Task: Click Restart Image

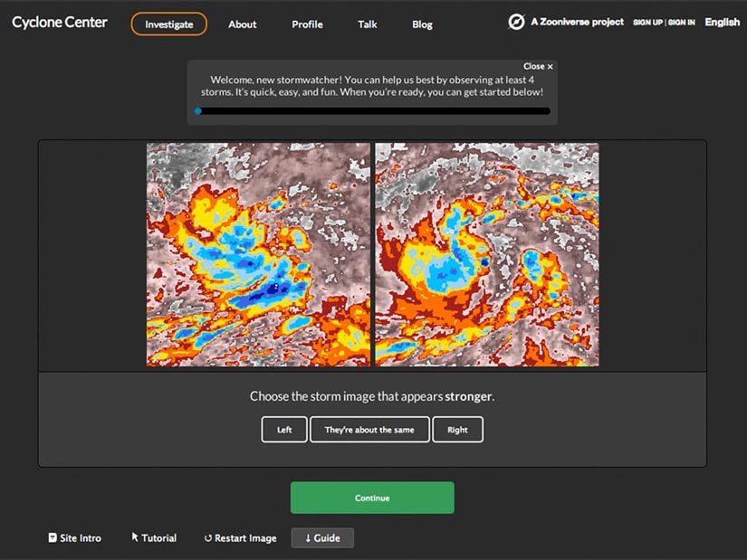Action: (241, 538)
